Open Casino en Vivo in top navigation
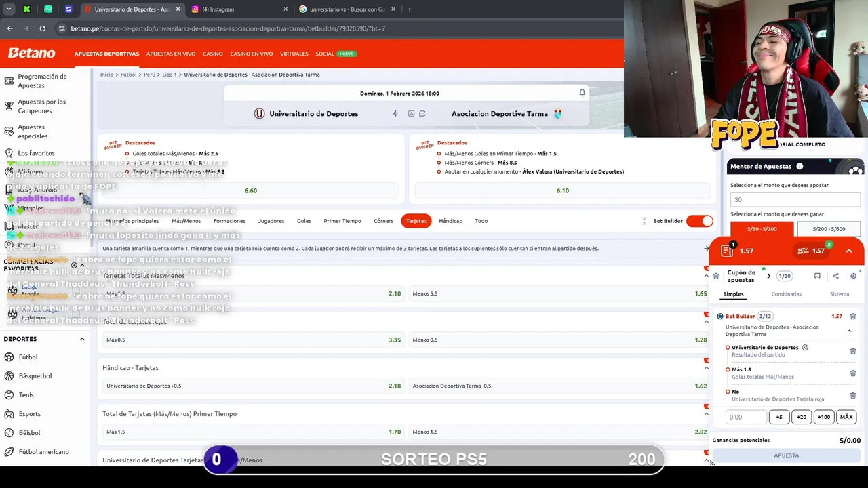Viewport: 868px width, 488px height. point(252,54)
